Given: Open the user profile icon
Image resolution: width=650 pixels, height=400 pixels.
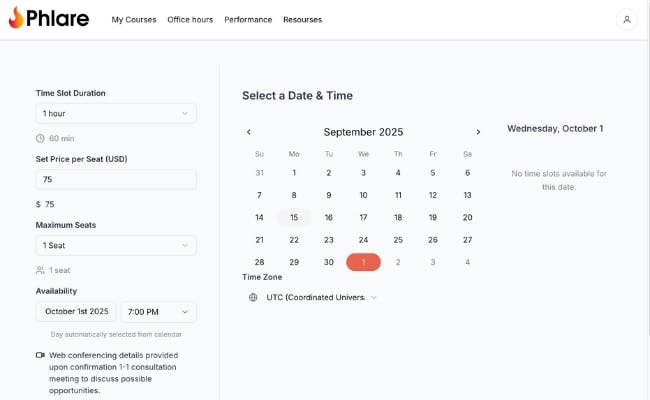Looking at the screenshot, I should pyautogui.click(x=627, y=19).
